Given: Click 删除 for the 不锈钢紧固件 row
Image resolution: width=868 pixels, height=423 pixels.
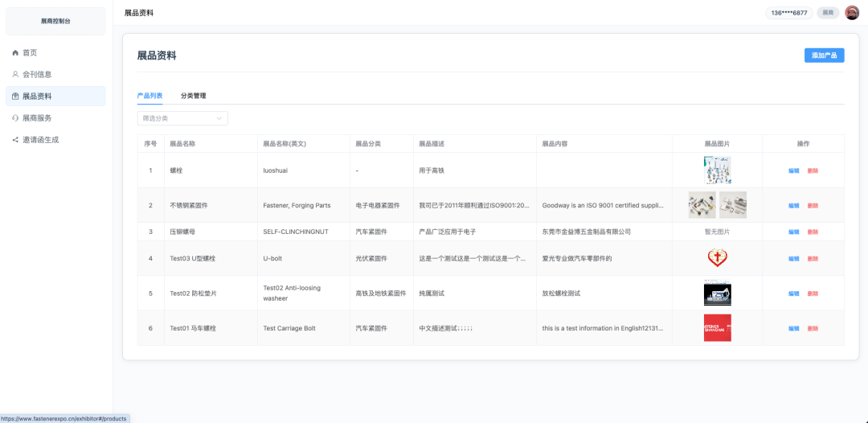Looking at the screenshot, I should pyautogui.click(x=813, y=206).
